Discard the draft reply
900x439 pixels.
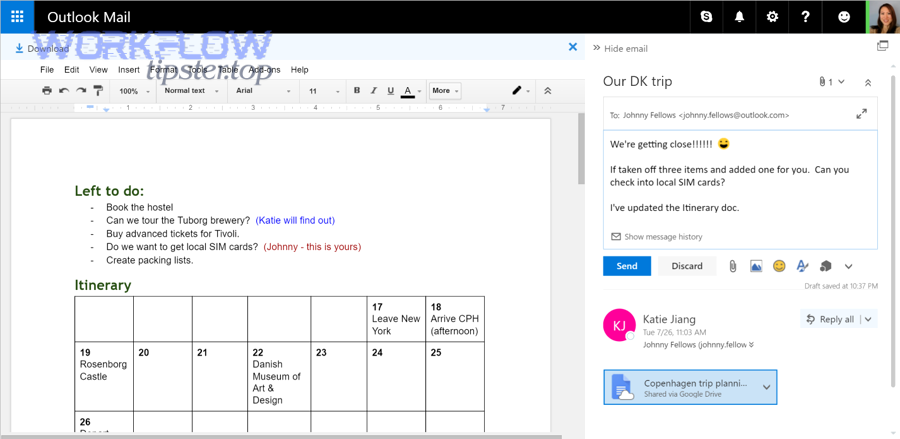(x=687, y=266)
